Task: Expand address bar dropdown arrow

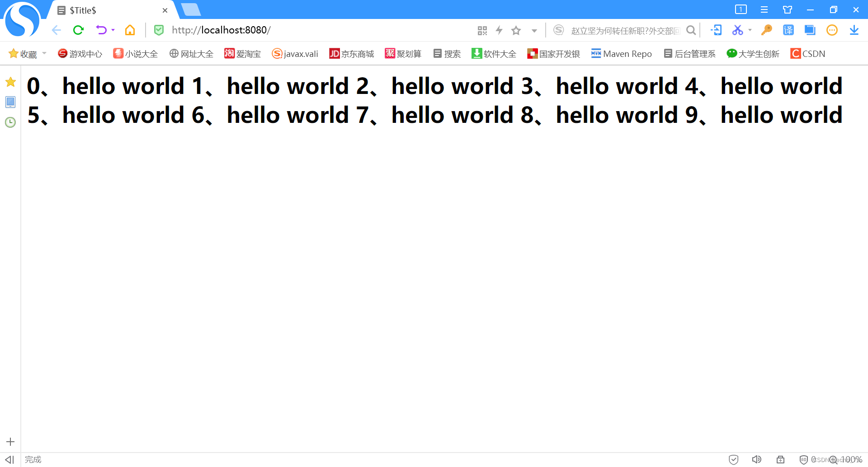Action: 534,31
